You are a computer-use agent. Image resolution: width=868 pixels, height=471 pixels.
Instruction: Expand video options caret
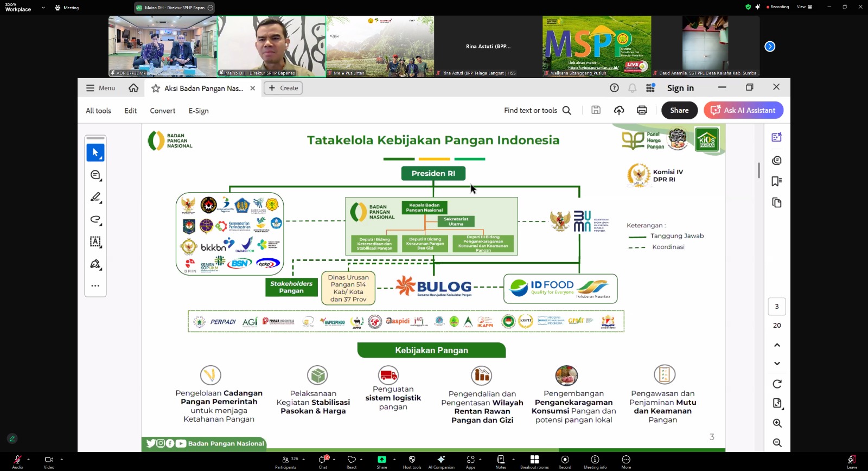point(61,459)
